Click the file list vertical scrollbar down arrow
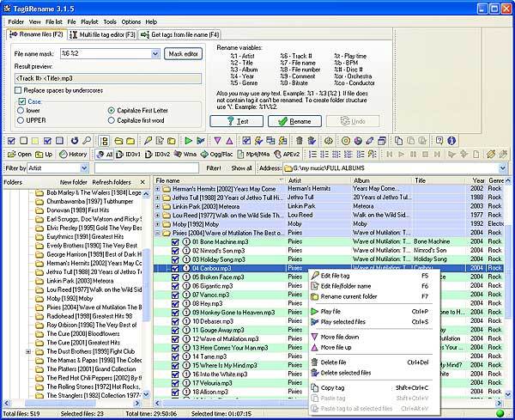The width and height of the screenshot is (515, 420). tap(508, 393)
